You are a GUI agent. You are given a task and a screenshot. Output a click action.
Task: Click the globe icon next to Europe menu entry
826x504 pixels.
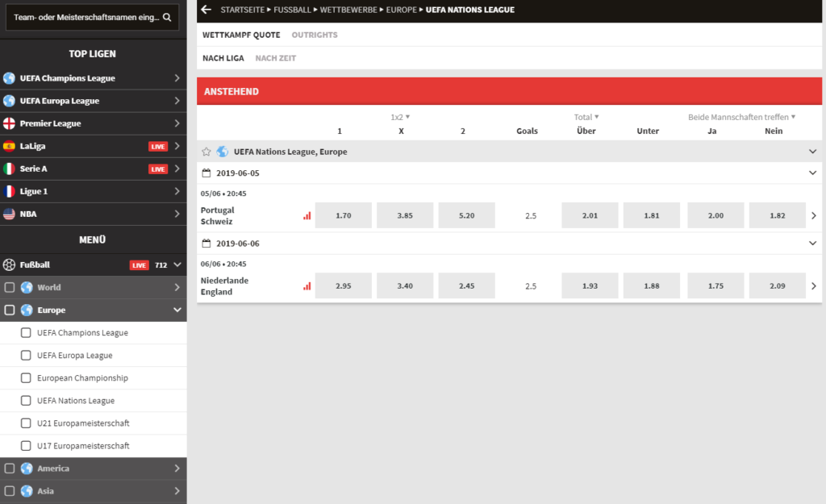tap(27, 310)
